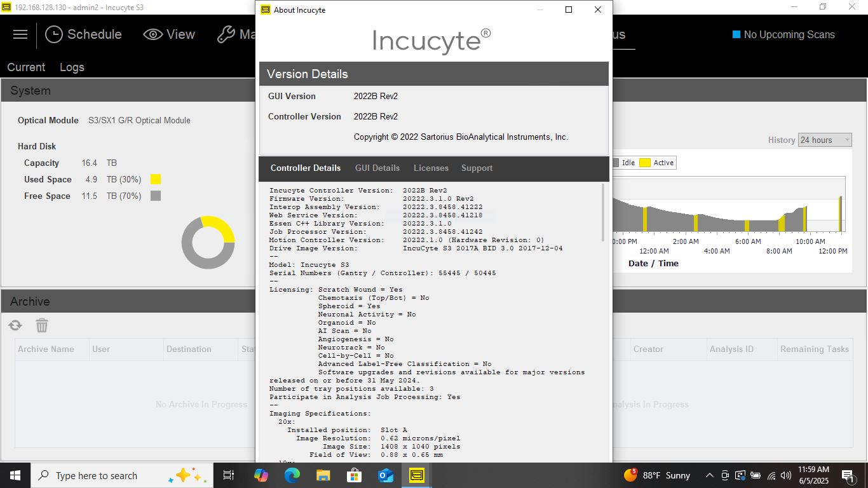Viewport: 868px width, 488px height.
Task: Click the GUI Version value 2022B Rev2
Action: [x=376, y=97]
